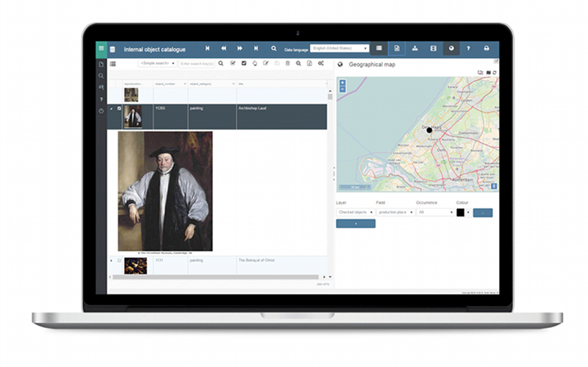Open the object_number column filter dropdown

(184, 84)
